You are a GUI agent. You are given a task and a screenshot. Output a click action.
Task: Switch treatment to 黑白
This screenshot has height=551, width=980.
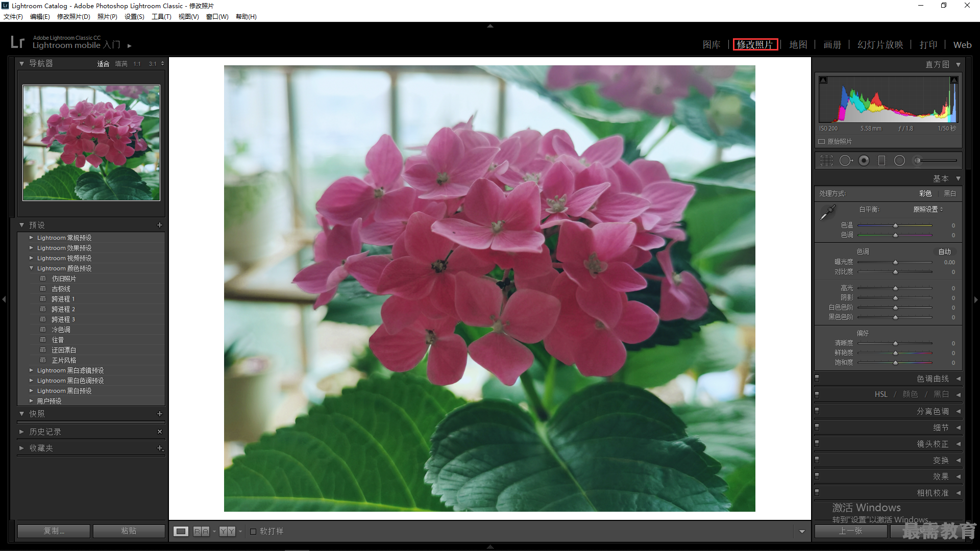click(950, 193)
